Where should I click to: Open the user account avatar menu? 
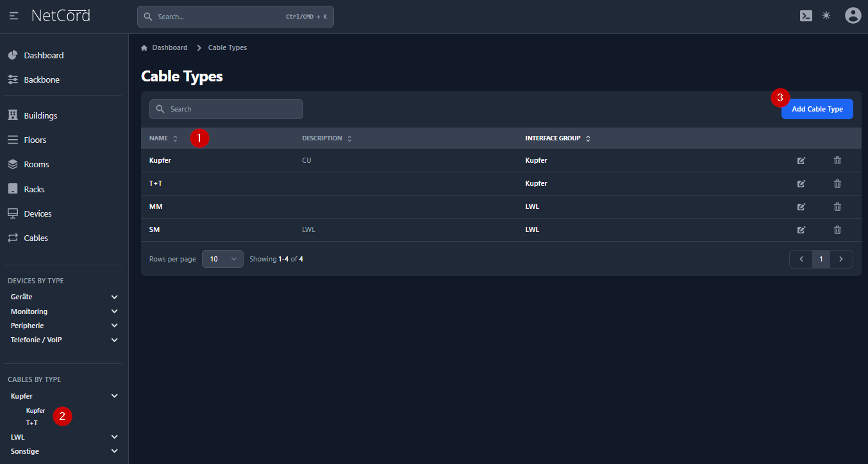click(x=853, y=16)
